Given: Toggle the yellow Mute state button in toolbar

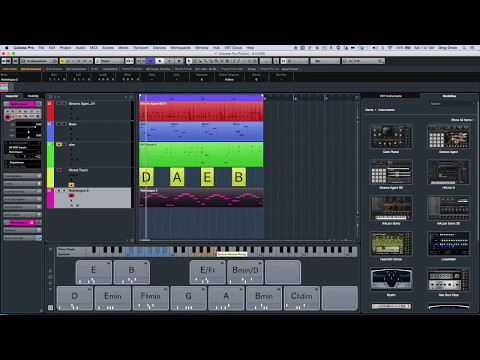Looking at the screenshot, I should point(62,61).
